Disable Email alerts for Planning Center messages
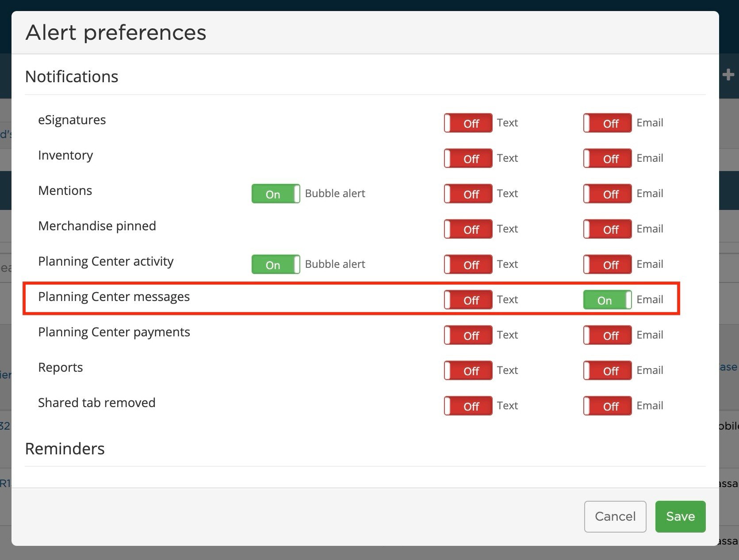 pyautogui.click(x=607, y=300)
